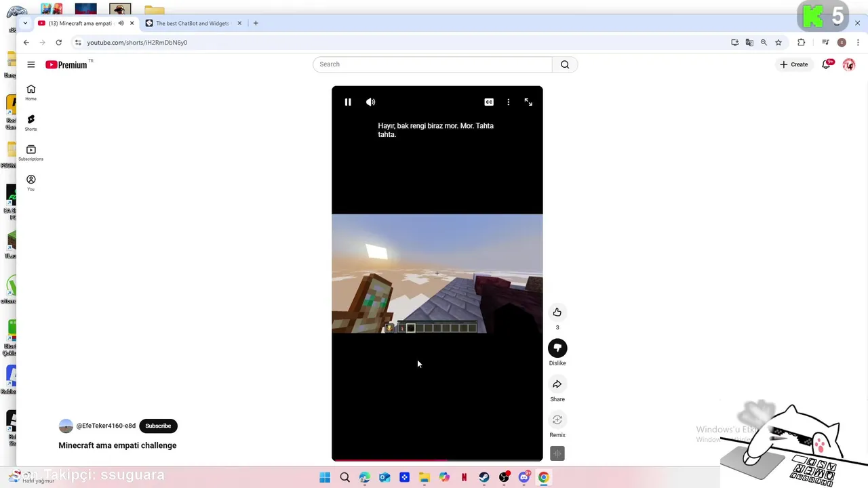Open a new browser tab
This screenshot has width=868, height=488.
[x=256, y=23]
